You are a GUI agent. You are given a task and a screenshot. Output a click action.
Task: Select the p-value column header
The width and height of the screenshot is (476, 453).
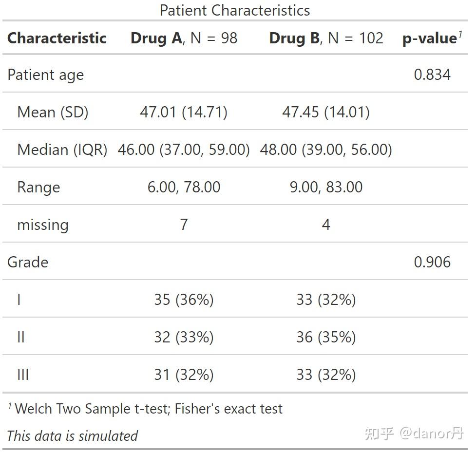[432, 38]
